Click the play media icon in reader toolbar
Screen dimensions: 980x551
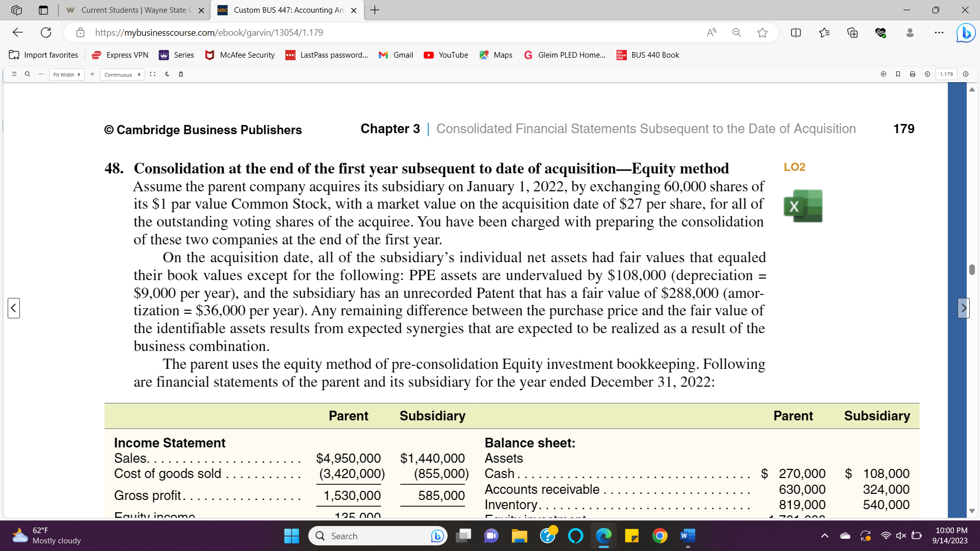[883, 74]
